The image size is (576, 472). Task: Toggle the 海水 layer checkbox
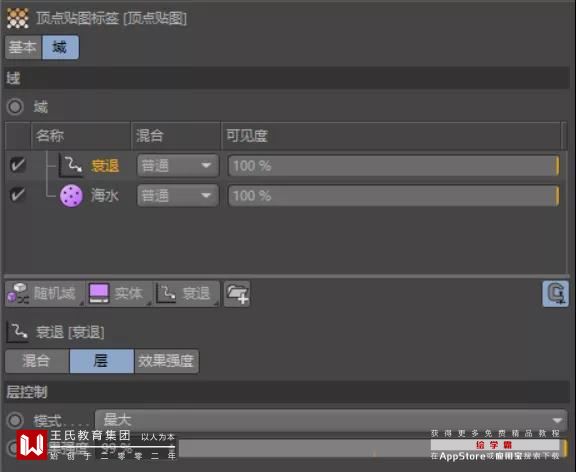point(17,194)
